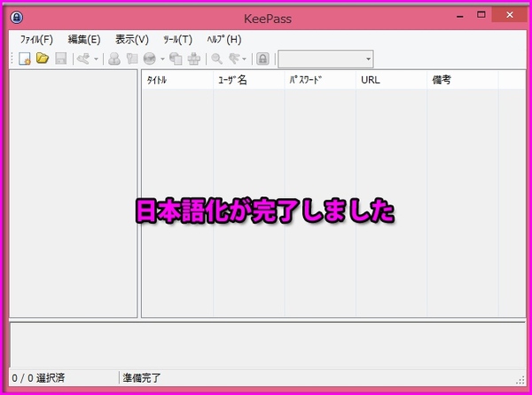Click the KeePass lock icon in title bar
This screenshot has height=395, width=532.
tap(17, 17)
